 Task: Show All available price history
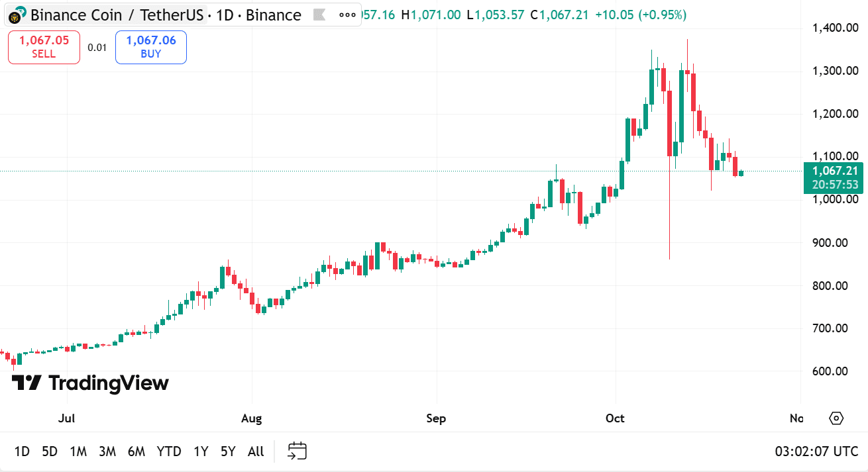(256, 451)
